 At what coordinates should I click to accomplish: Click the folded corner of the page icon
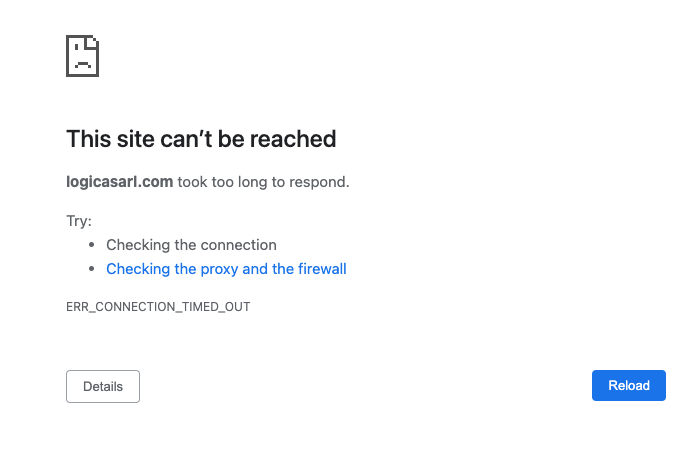pos(93,41)
